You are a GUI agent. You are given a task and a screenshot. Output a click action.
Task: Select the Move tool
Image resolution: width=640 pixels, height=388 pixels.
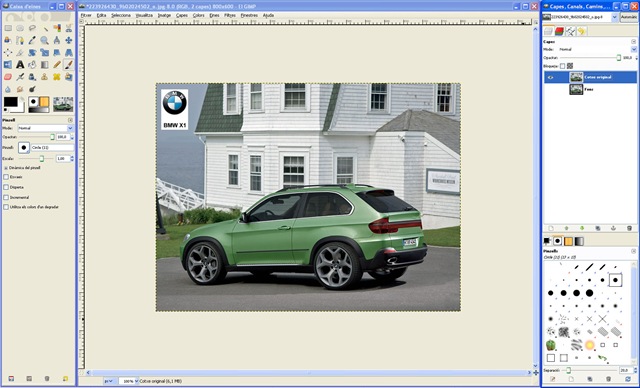tap(69, 40)
